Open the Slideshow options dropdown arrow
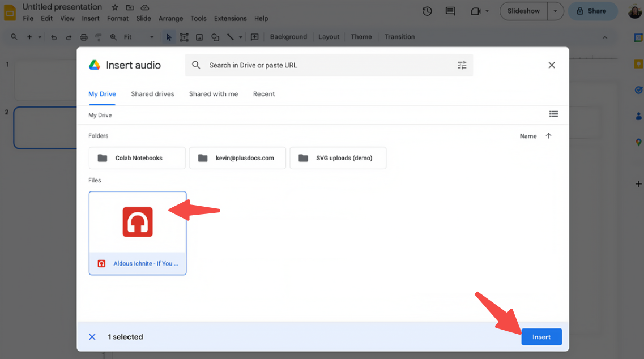Image resolution: width=644 pixels, height=359 pixels. 555,11
